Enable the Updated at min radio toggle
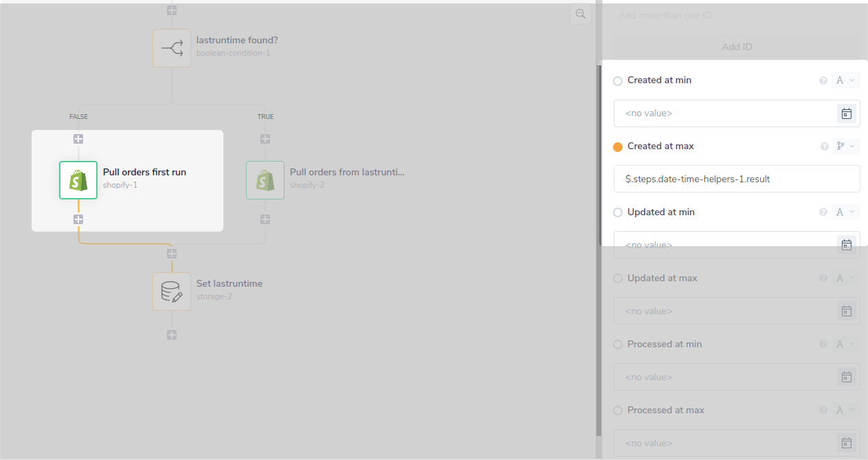 tap(618, 212)
